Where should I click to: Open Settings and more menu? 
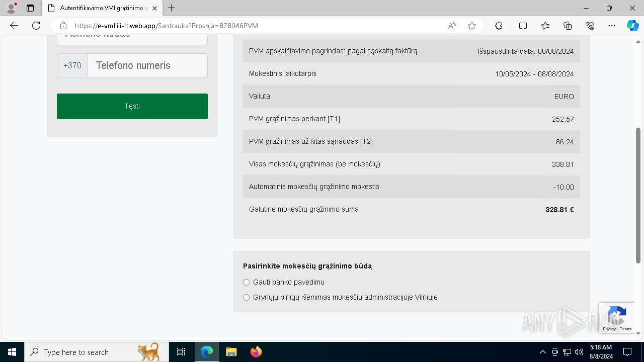(x=612, y=26)
